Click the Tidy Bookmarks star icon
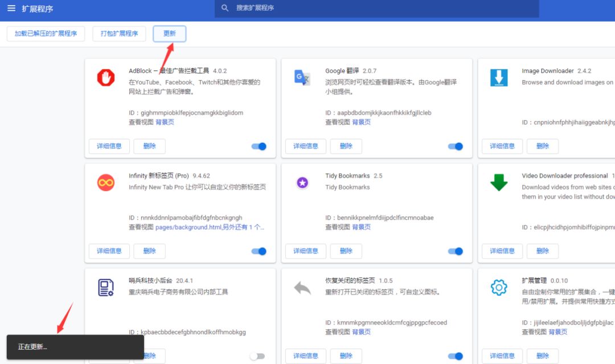Viewport: 615px width, 364px height. coord(302,183)
